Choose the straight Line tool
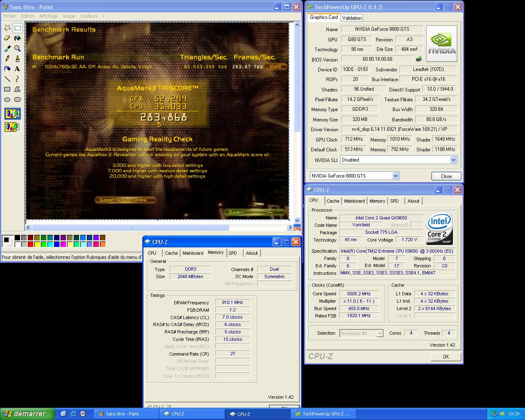The width and height of the screenshot is (525, 420). (7, 79)
